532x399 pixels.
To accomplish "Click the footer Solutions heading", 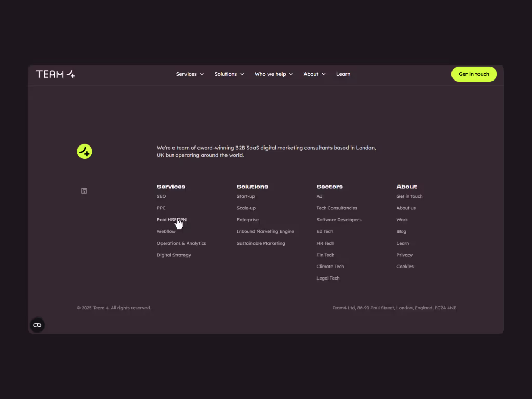I will tap(252, 187).
